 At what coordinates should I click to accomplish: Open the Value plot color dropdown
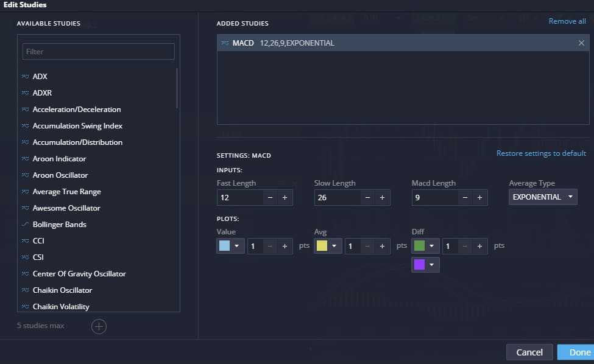pos(230,246)
